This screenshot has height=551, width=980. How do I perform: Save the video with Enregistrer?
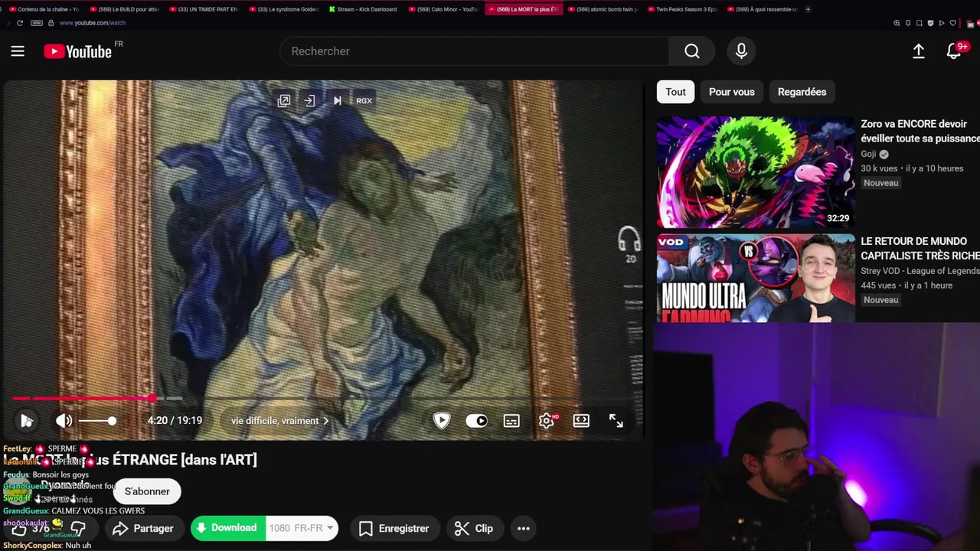pos(394,528)
